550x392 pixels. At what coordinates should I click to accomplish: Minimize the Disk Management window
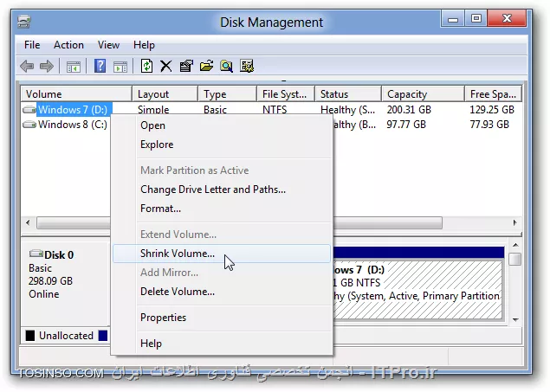[453, 19]
